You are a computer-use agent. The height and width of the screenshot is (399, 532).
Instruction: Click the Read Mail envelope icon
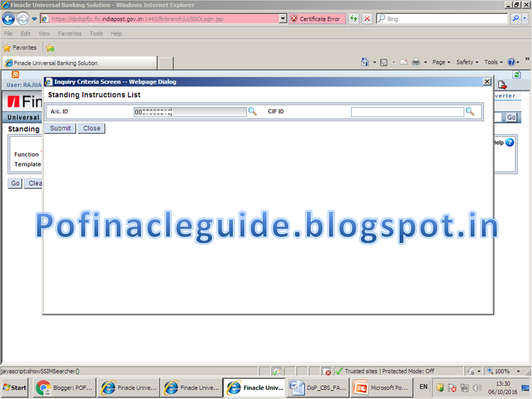[403, 62]
